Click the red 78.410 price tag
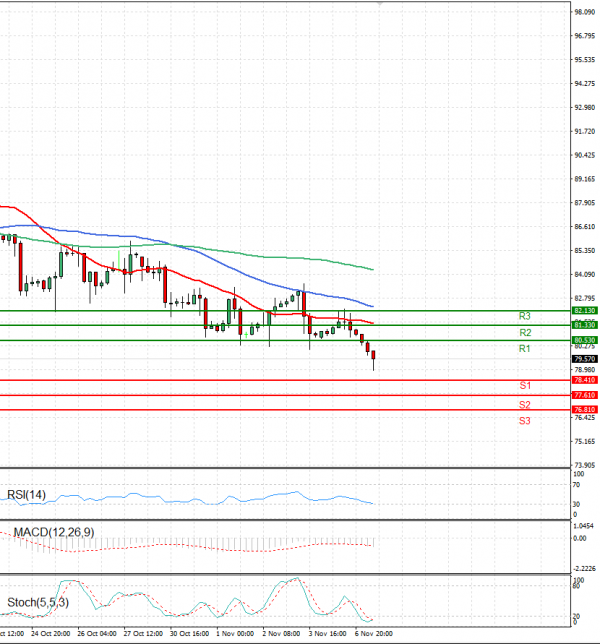Viewport: 600px width, 644px height. (x=585, y=380)
